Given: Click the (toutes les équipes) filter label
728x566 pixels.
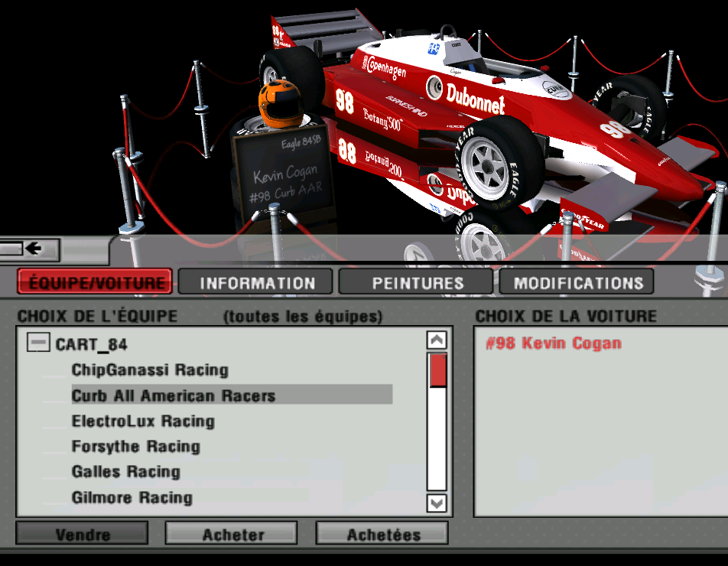Looking at the screenshot, I should 303,316.
